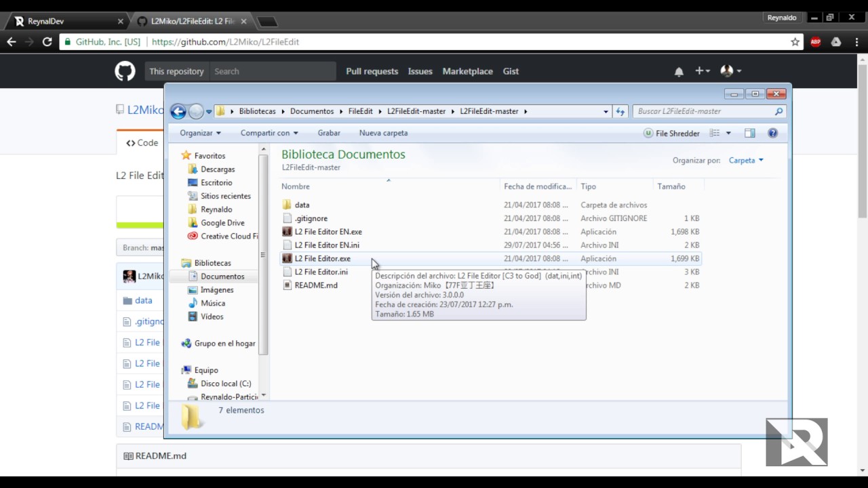The image size is (868, 488).
Task: Open Grupo en el hogar
Action: [x=224, y=344]
